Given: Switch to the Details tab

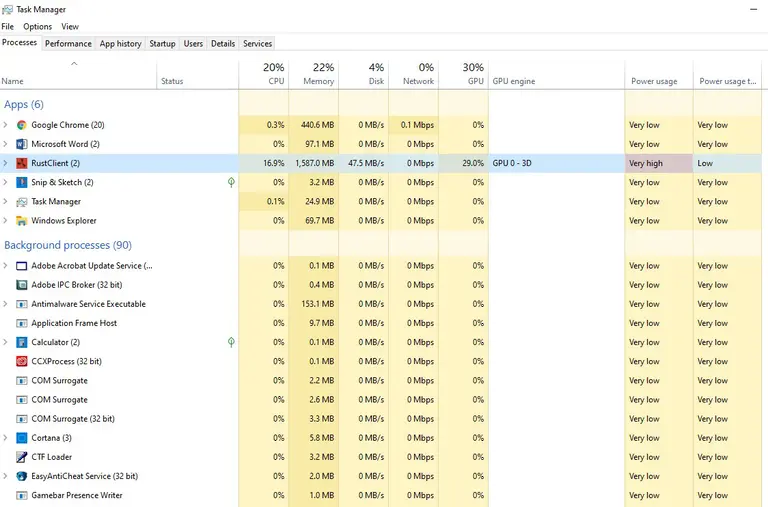Looking at the screenshot, I should [x=223, y=44].
